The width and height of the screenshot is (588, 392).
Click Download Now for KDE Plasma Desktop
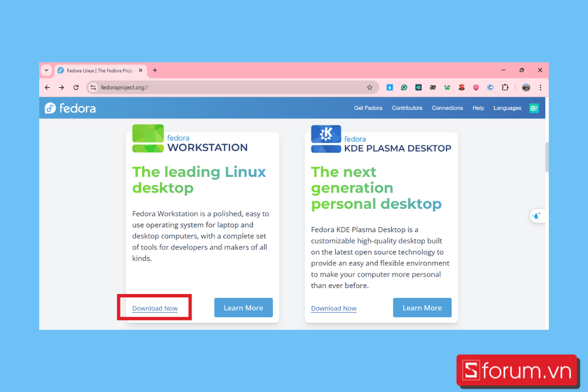point(334,308)
